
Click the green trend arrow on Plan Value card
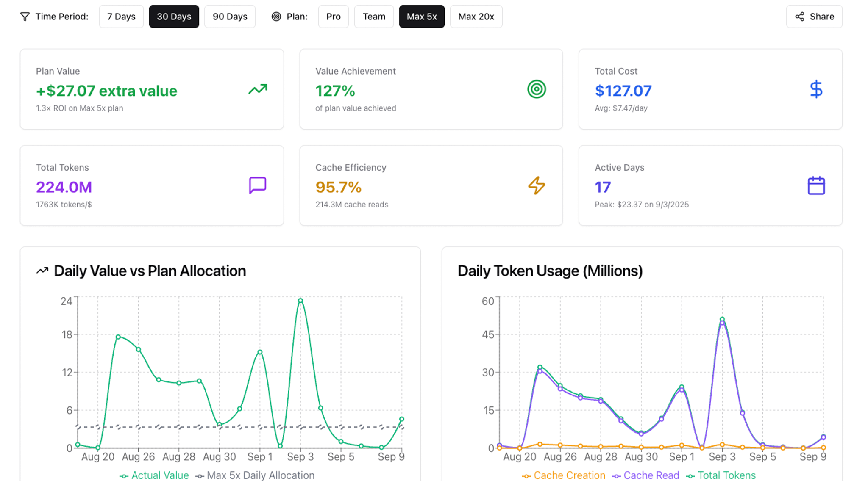point(258,89)
